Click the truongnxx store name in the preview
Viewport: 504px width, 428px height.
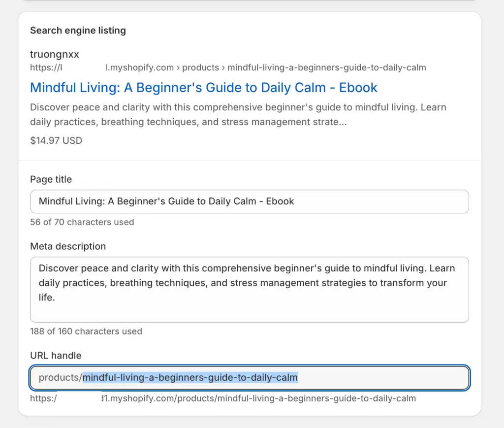coord(54,54)
